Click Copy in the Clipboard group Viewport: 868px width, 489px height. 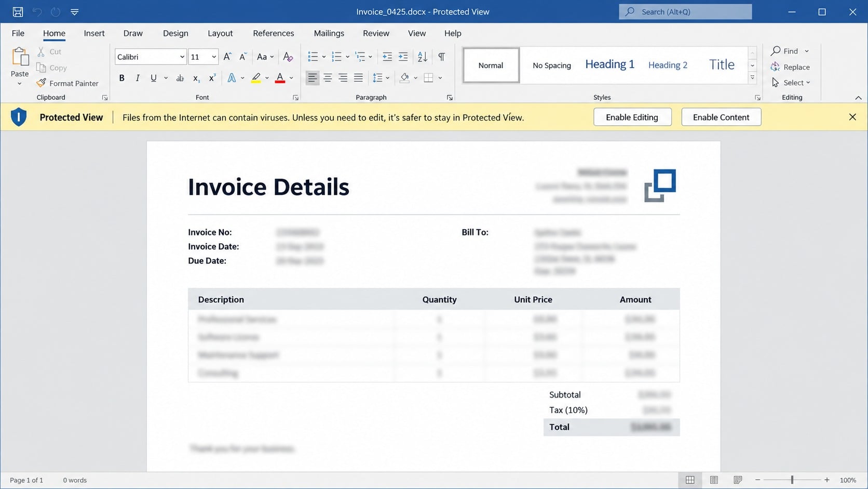51,68
